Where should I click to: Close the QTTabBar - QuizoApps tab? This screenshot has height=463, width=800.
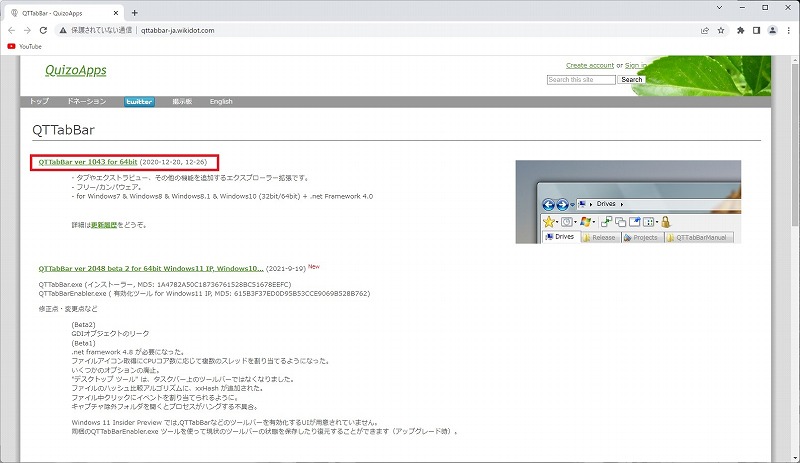[x=116, y=13]
